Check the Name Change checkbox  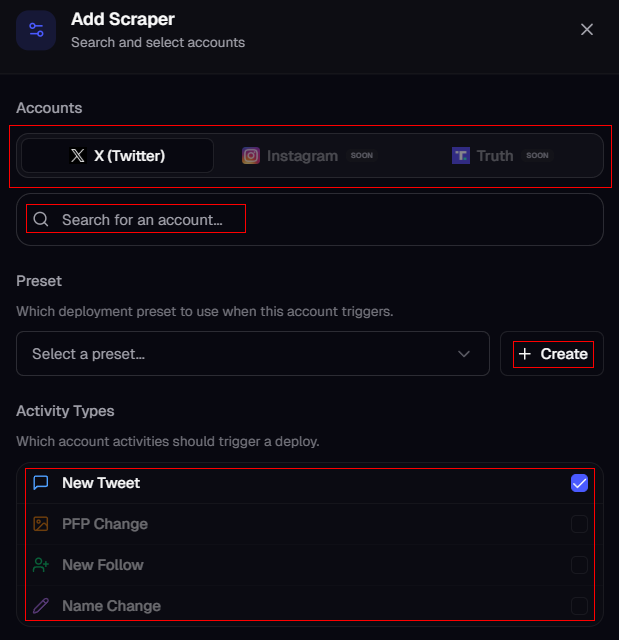[579, 606]
